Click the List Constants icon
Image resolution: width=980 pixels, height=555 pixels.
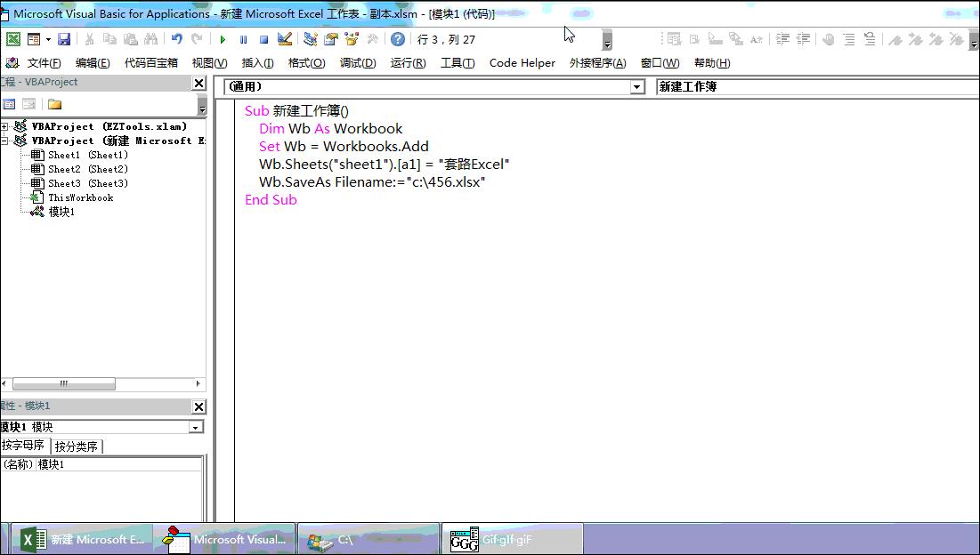click(x=694, y=39)
